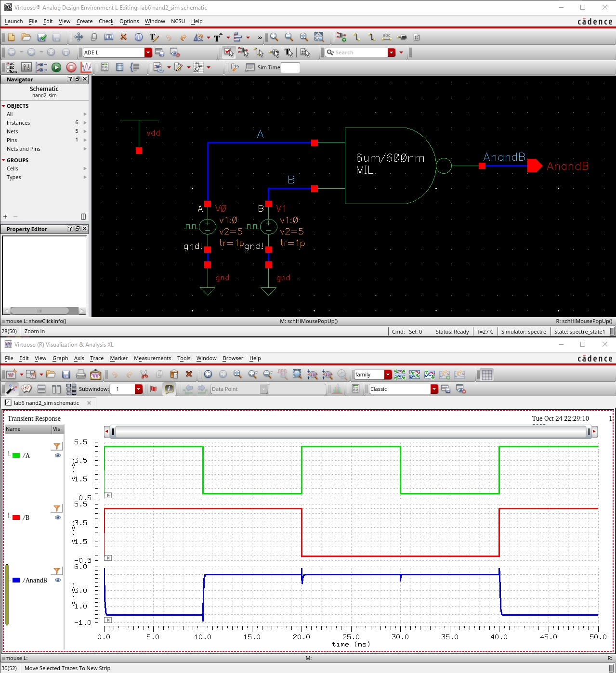The width and height of the screenshot is (616, 673).
Task: Hide the /AnandB trace via eye icon
Action: [x=58, y=580]
